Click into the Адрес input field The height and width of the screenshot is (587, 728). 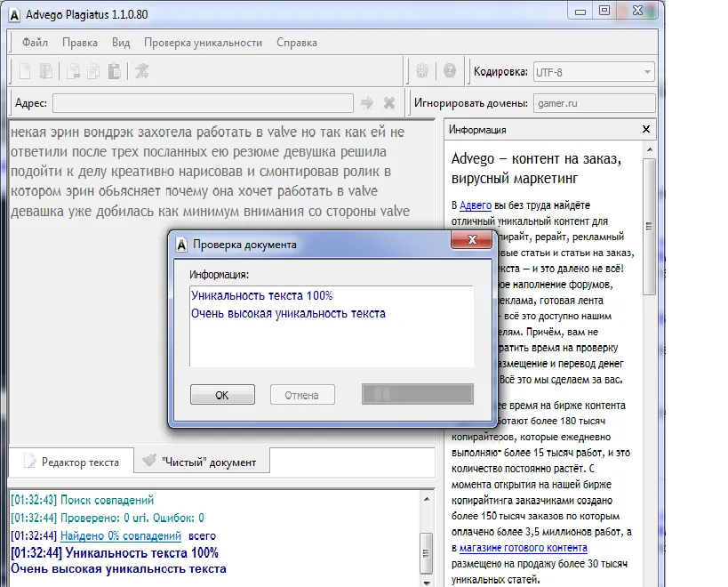(203, 103)
